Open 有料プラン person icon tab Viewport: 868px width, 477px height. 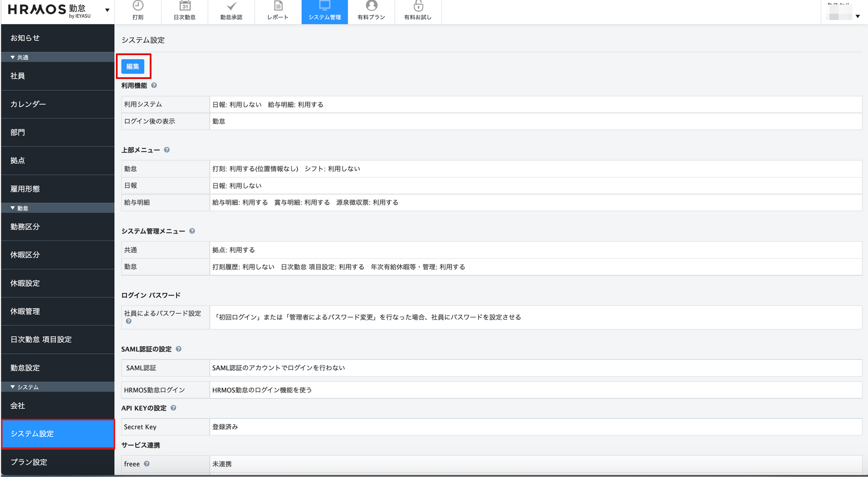371,11
